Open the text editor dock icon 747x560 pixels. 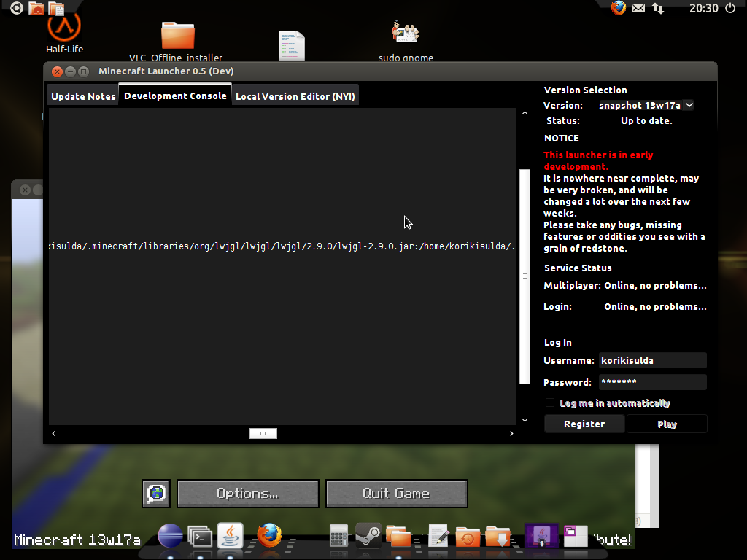(438, 537)
